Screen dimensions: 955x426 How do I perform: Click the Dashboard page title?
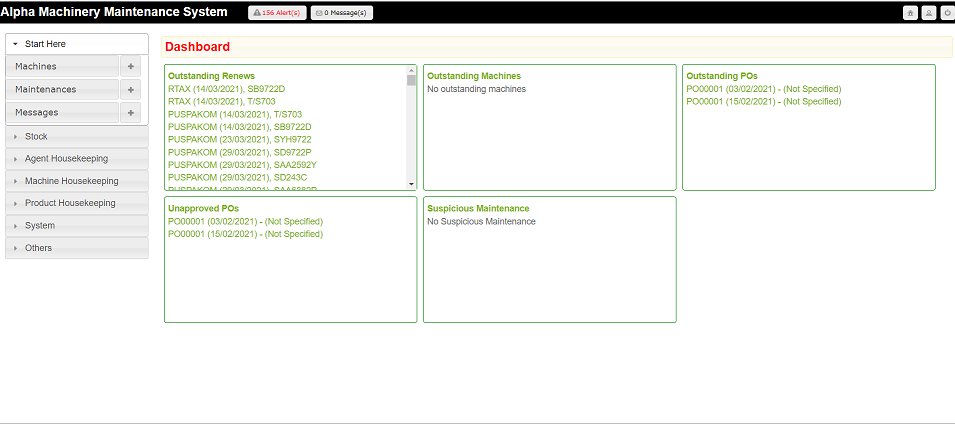[x=197, y=47]
